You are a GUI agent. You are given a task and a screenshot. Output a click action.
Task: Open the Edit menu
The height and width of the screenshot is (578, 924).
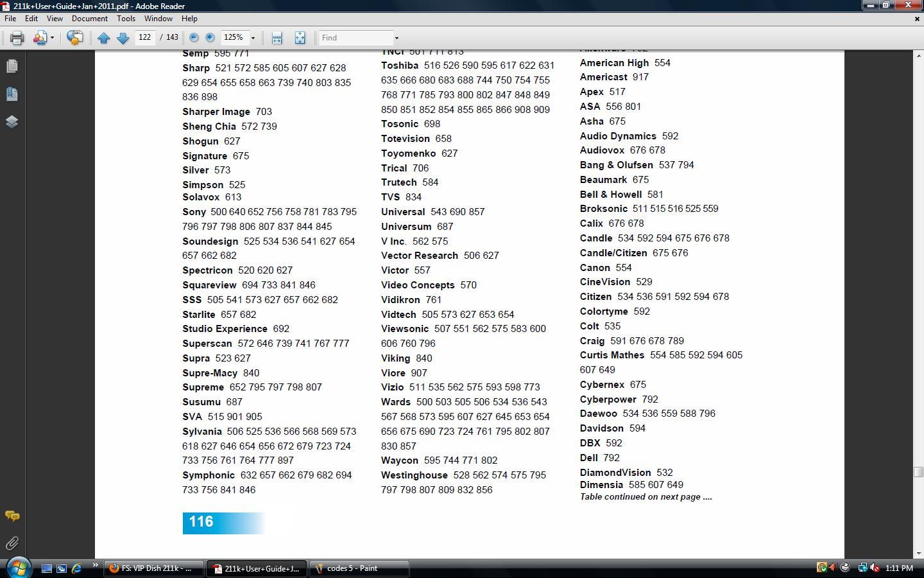point(31,19)
